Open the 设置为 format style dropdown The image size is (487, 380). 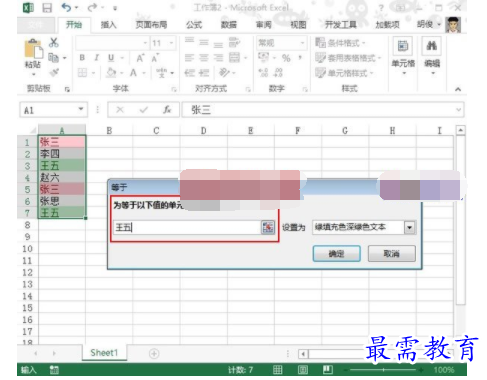(410, 228)
